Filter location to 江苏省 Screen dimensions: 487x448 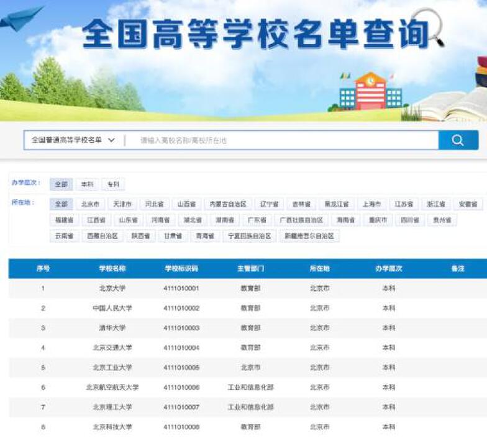pos(404,204)
